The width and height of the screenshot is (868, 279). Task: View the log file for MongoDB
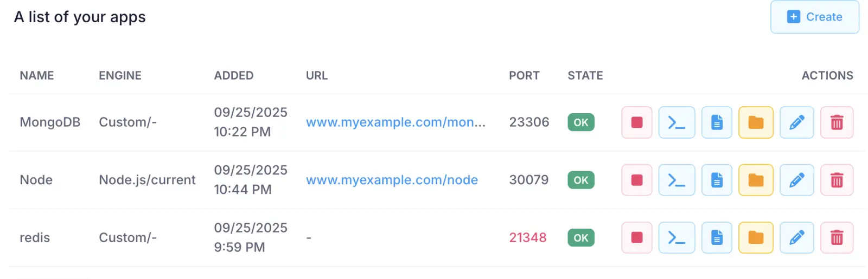coord(717,122)
